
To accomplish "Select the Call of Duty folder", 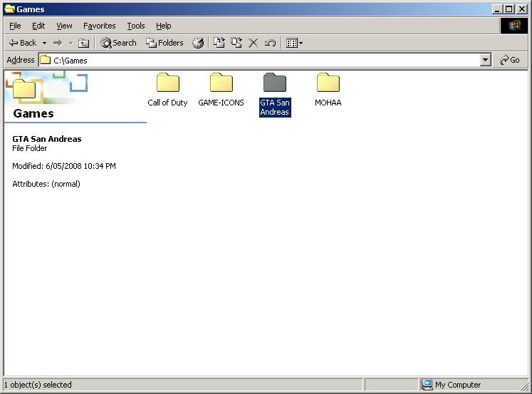I will click(167, 90).
